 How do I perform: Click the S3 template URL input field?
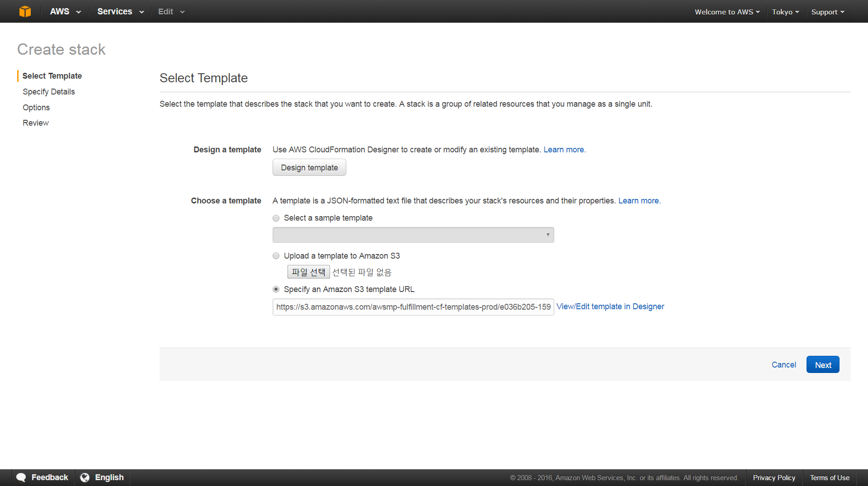click(x=413, y=307)
